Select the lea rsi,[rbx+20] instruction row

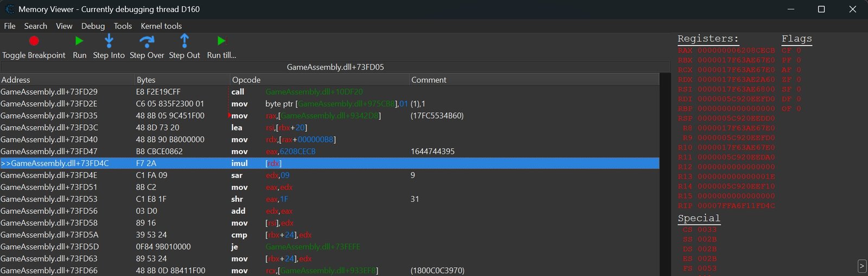(329, 127)
